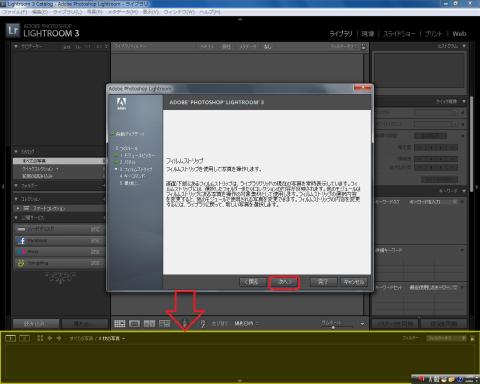Hide the filmstrip via bottom edge arrow
This screenshot has width=480, height=384.
click(240, 381)
